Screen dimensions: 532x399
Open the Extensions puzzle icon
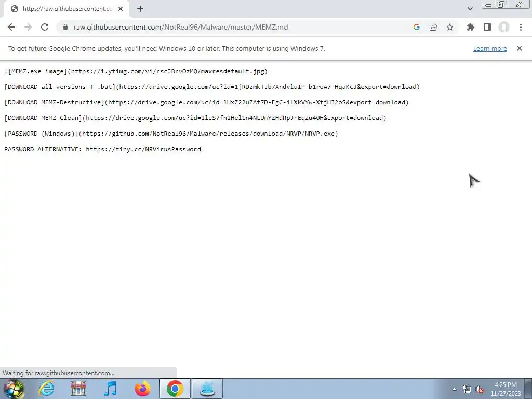pos(470,27)
